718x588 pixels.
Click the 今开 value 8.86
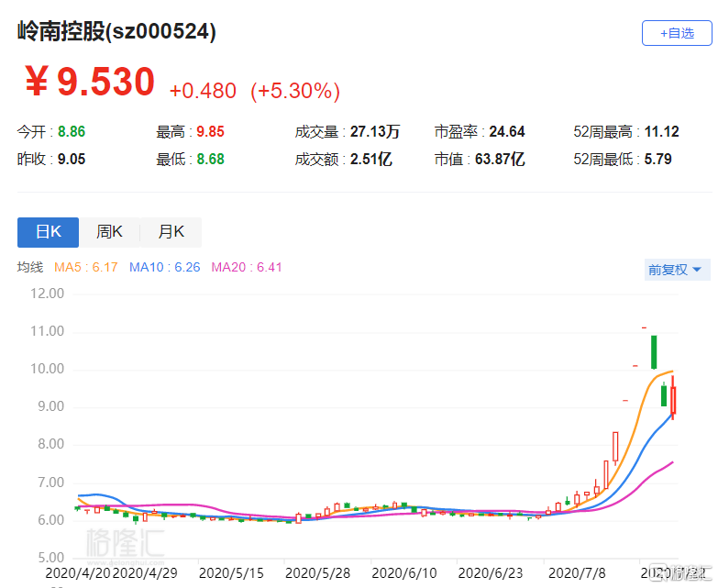coord(72,132)
